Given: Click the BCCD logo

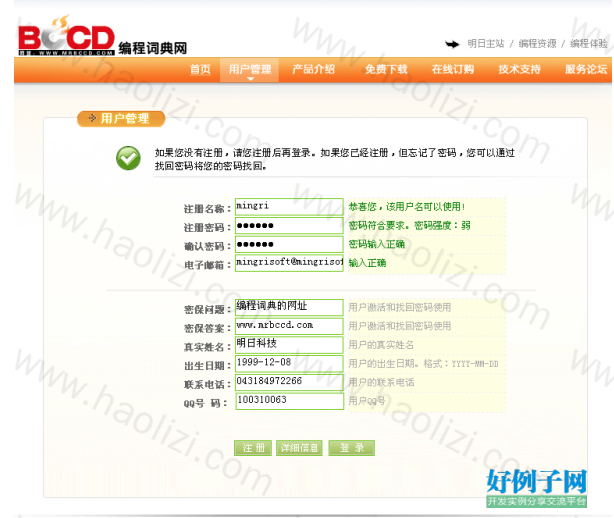Looking at the screenshot, I should click(66, 36).
